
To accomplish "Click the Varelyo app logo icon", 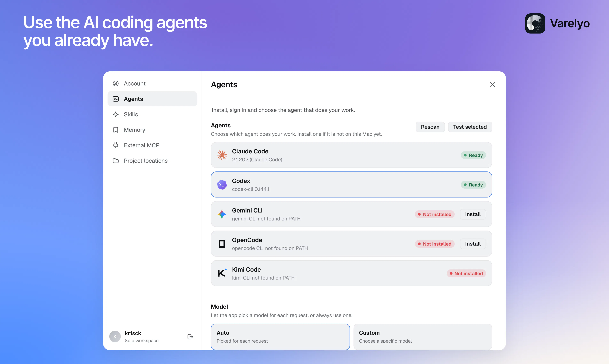I will click(535, 23).
